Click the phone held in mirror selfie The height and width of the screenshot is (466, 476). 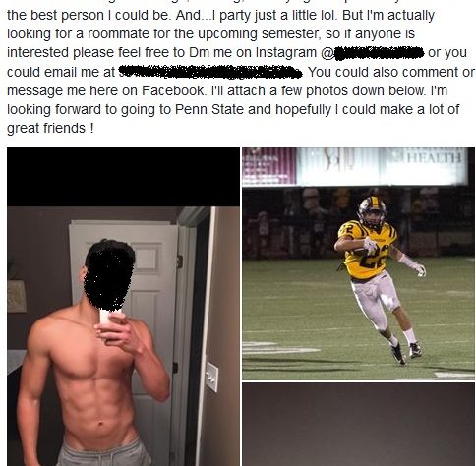point(108,317)
